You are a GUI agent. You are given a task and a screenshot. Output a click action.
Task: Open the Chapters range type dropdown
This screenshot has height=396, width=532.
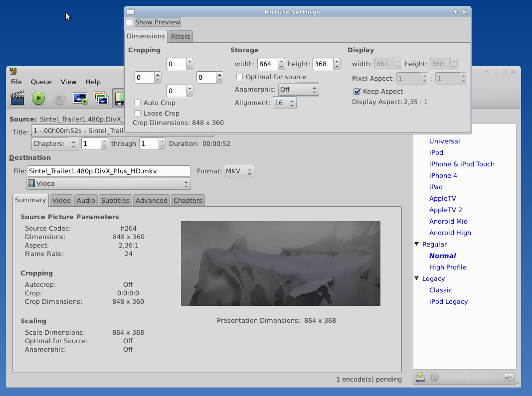point(55,144)
